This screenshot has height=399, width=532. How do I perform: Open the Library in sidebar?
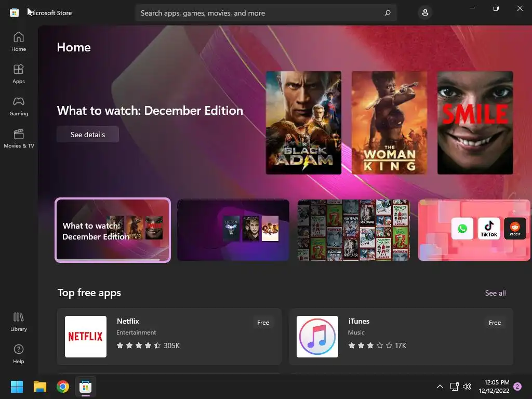(x=19, y=322)
